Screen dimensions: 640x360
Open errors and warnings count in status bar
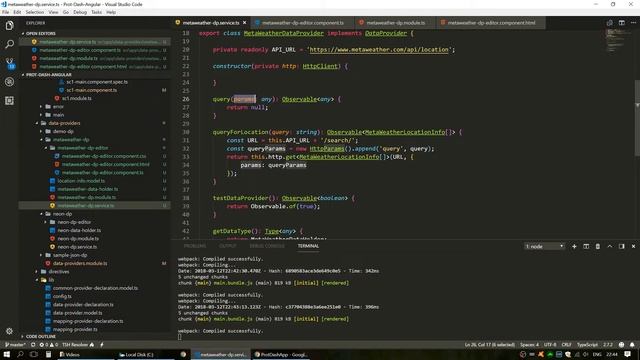point(49,345)
